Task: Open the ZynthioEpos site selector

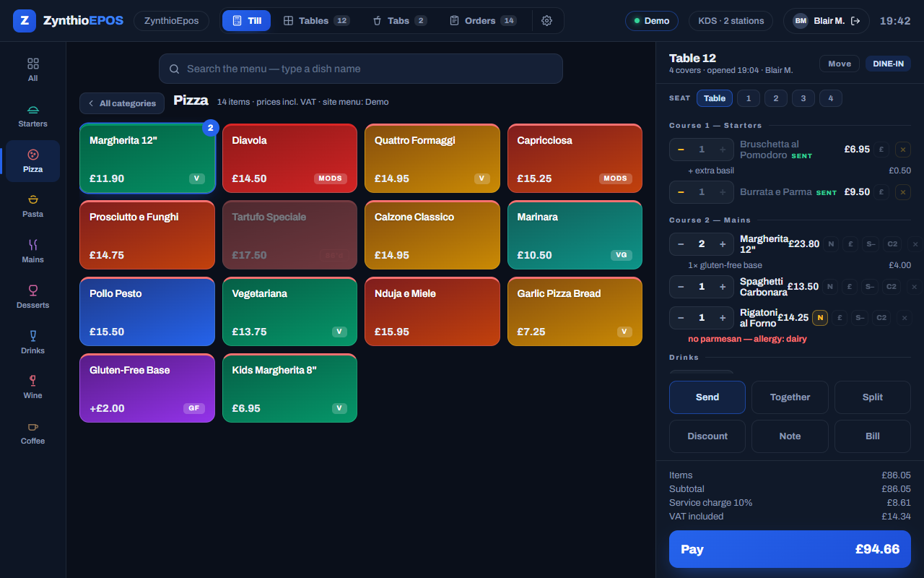Action: pyautogui.click(x=171, y=21)
